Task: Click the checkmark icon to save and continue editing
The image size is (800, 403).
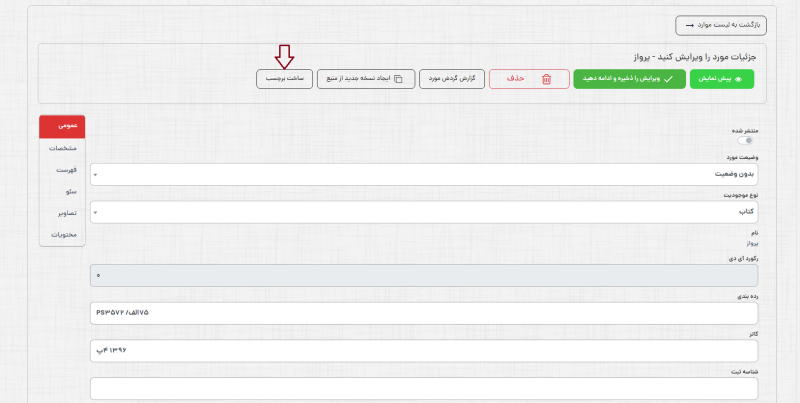Action: [668, 79]
